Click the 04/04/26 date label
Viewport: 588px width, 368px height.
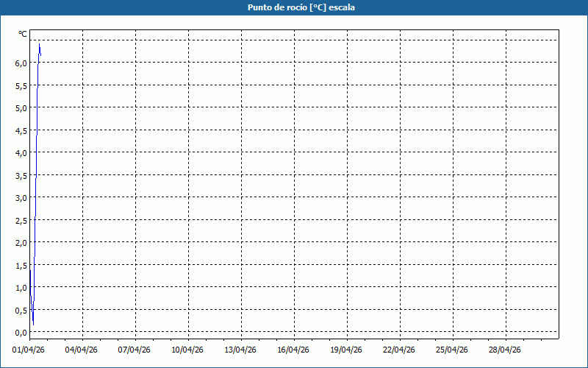coord(81,350)
